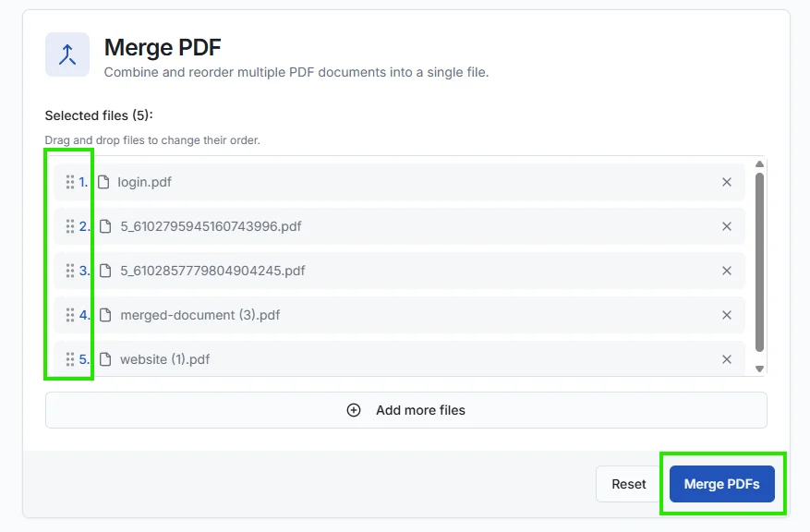Click the Merge PDF upward-arrow logo icon
Viewport: 810px width, 532px height.
pos(66,54)
